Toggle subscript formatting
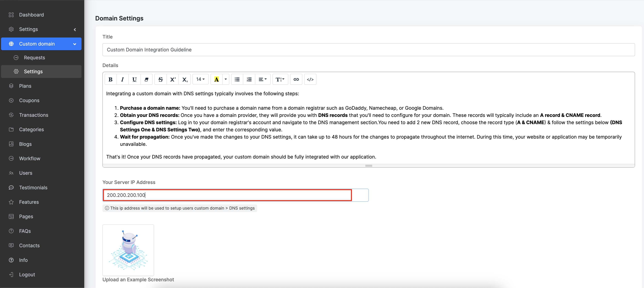644x288 pixels. pyautogui.click(x=185, y=79)
